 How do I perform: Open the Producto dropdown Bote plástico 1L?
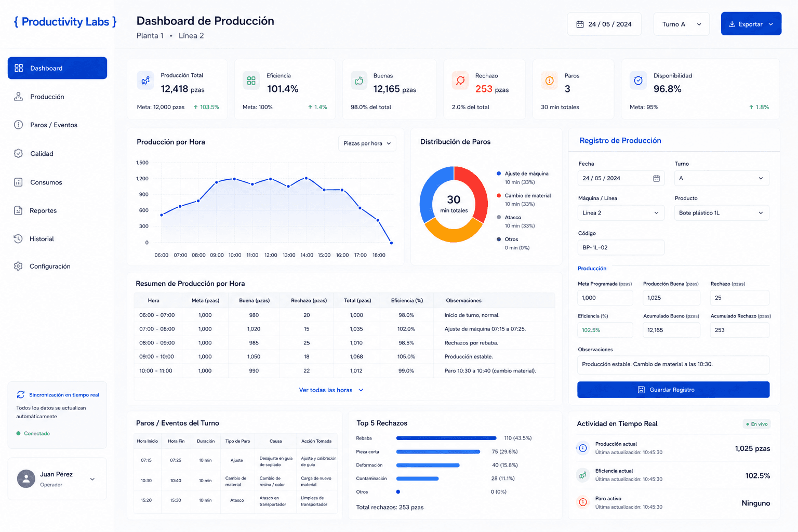coord(722,213)
